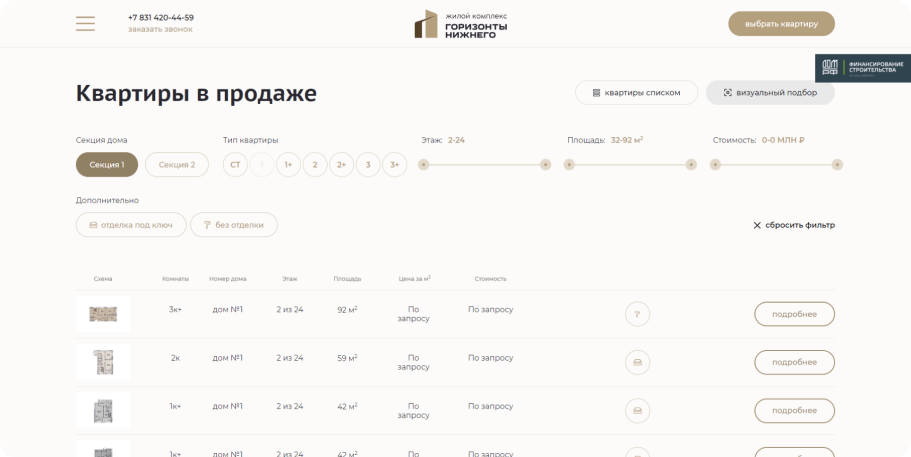Click Номер дома column header
The image size is (911, 457).
tap(228, 279)
